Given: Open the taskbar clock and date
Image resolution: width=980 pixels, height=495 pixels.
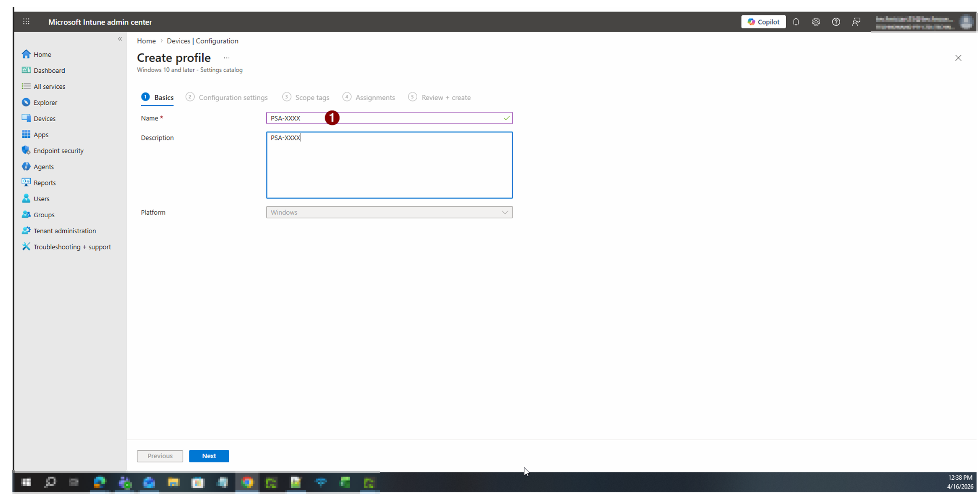Looking at the screenshot, I should [x=960, y=482].
